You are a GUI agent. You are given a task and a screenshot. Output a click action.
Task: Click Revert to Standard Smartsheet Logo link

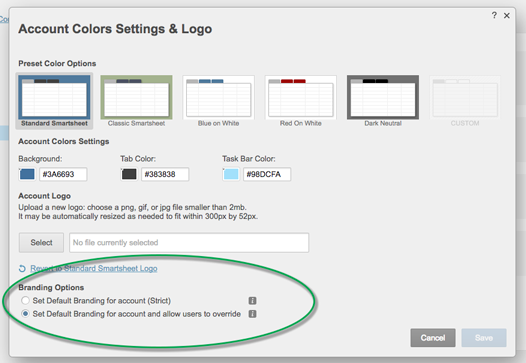94,268
